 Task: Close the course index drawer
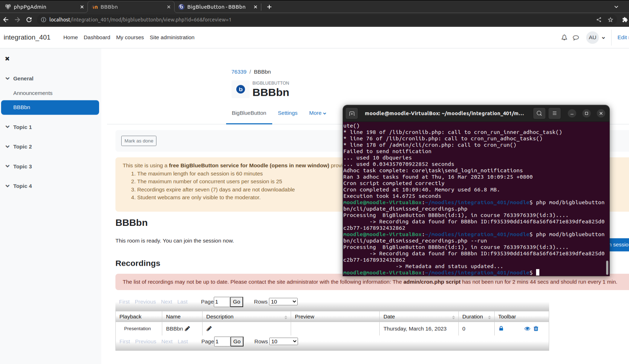7,59
